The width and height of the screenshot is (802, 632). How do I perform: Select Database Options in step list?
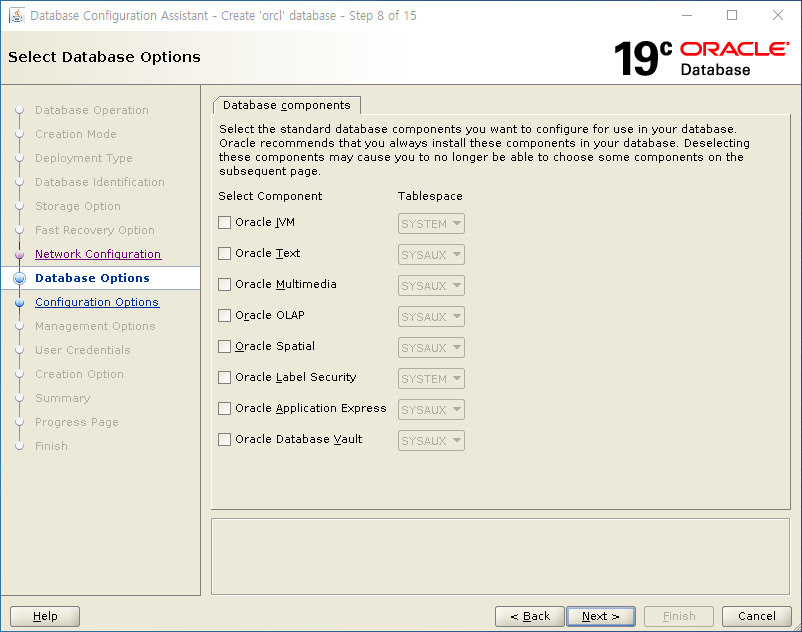click(x=93, y=278)
